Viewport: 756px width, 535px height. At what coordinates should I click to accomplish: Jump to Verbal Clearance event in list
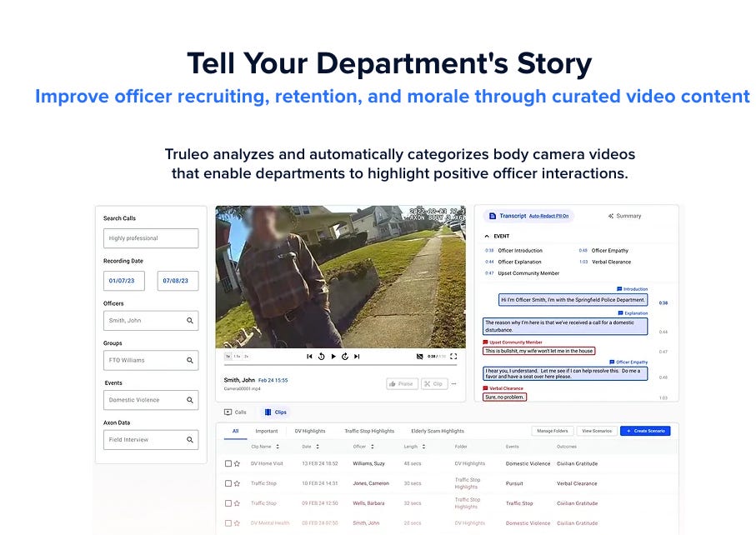pos(605,262)
